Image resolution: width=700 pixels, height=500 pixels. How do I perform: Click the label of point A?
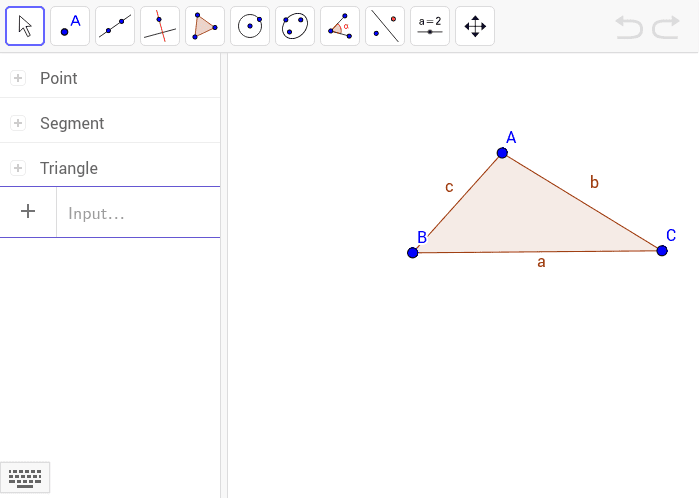(511, 138)
